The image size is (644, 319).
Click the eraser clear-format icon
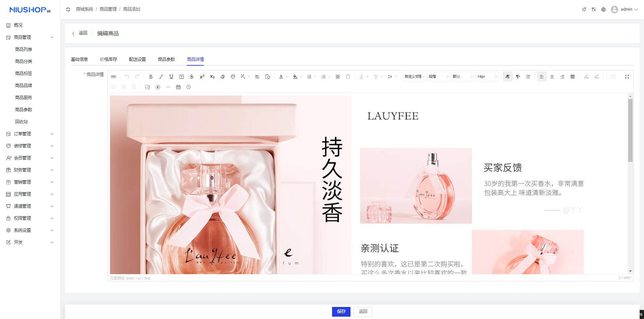pos(222,77)
